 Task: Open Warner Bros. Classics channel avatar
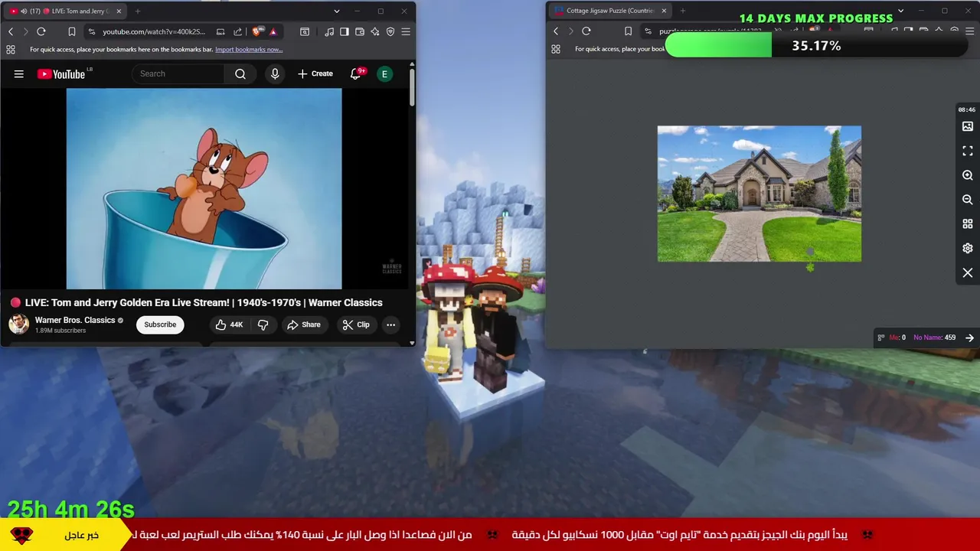18,324
